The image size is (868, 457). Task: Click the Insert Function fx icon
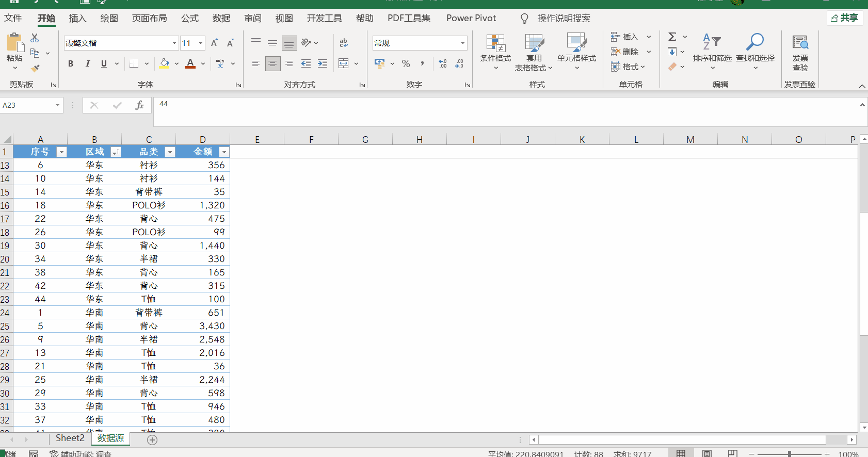pos(139,105)
